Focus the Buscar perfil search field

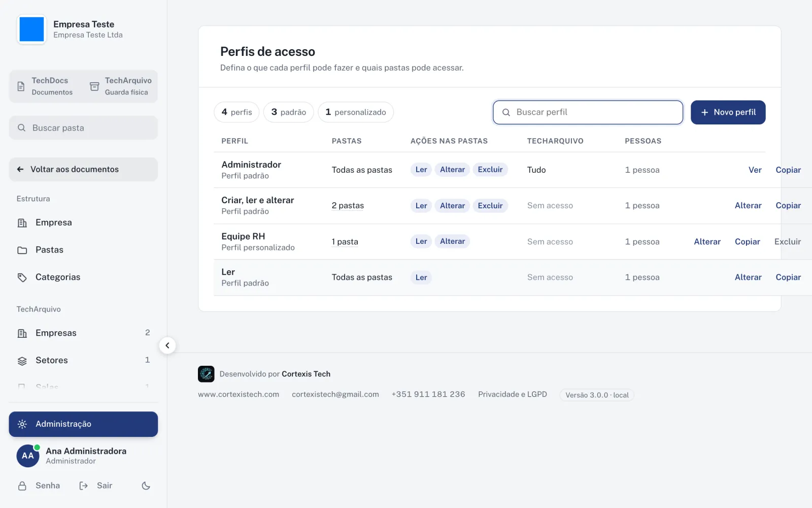tap(588, 112)
